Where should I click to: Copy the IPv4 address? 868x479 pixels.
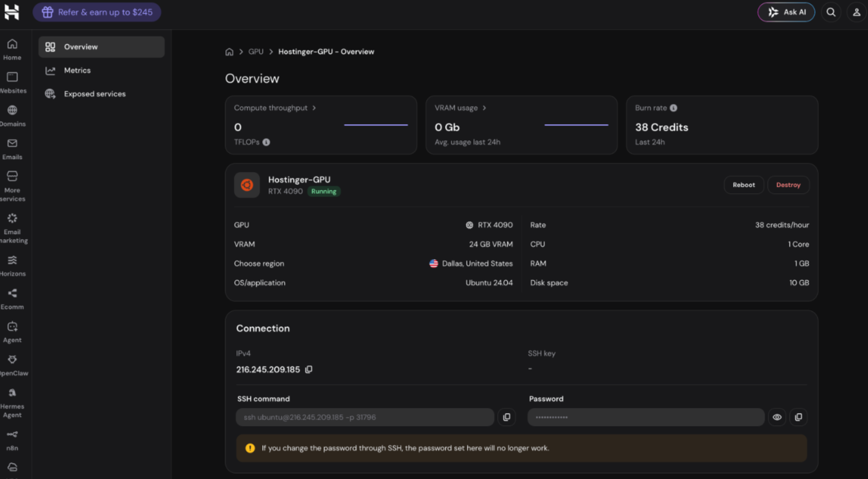pos(309,370)
